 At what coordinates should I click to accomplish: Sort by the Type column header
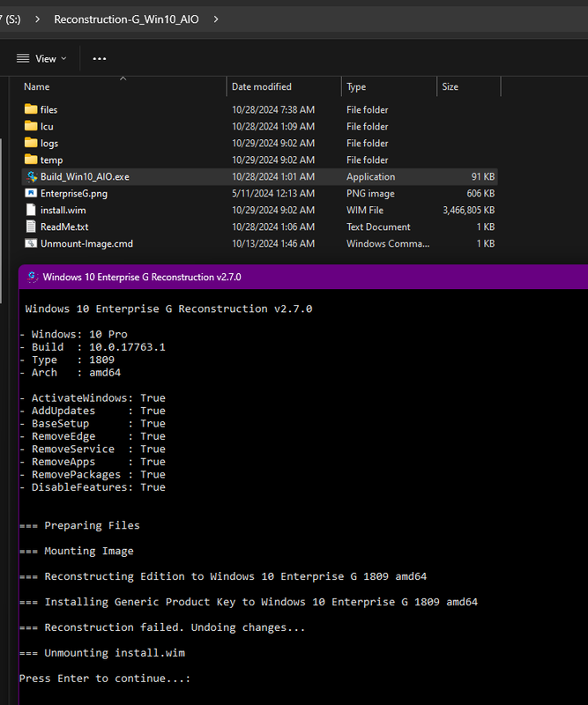click(x=356, y=86)
